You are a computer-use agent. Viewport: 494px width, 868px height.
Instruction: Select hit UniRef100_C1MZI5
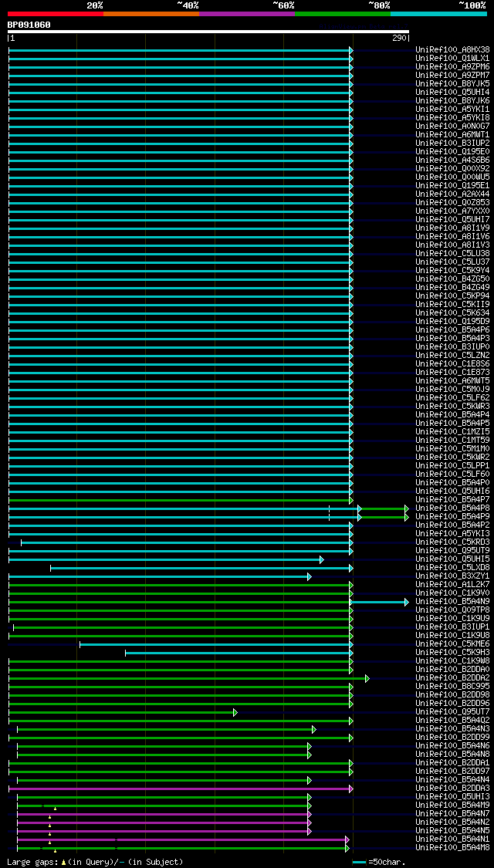[452, 432]
